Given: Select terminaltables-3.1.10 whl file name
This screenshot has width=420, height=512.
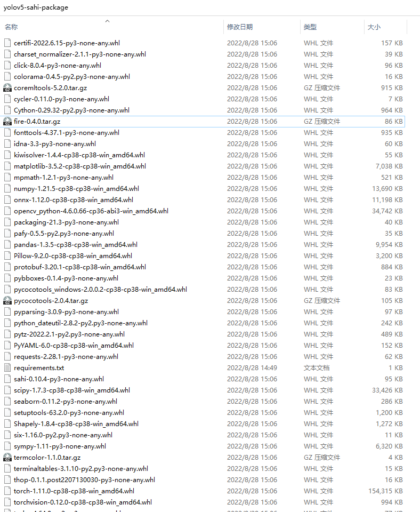Looking at the screenshot, I should tap(81, 469).
